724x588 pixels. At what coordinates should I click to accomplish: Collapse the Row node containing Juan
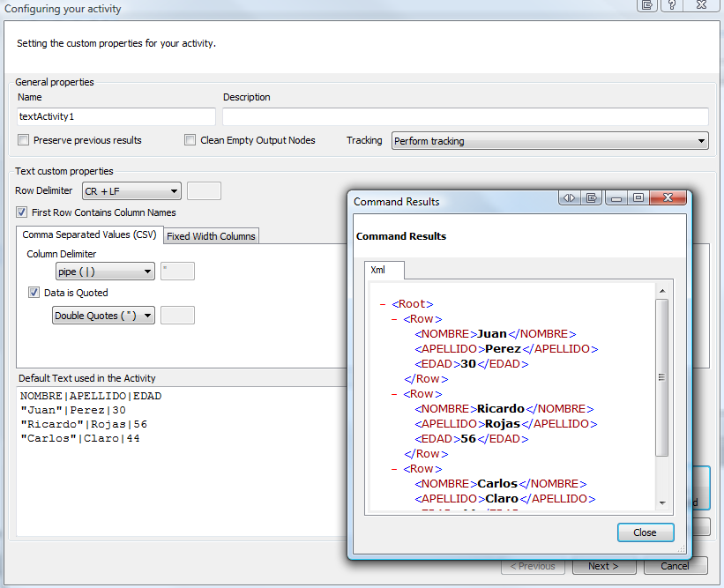pyautogui.click(x=394, y=319)
